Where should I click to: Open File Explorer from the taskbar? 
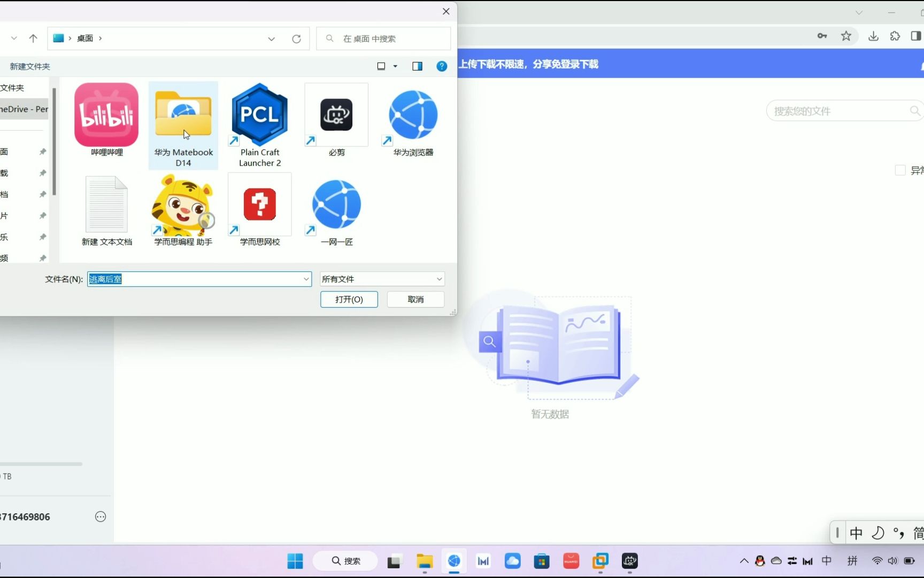[425, 561]
